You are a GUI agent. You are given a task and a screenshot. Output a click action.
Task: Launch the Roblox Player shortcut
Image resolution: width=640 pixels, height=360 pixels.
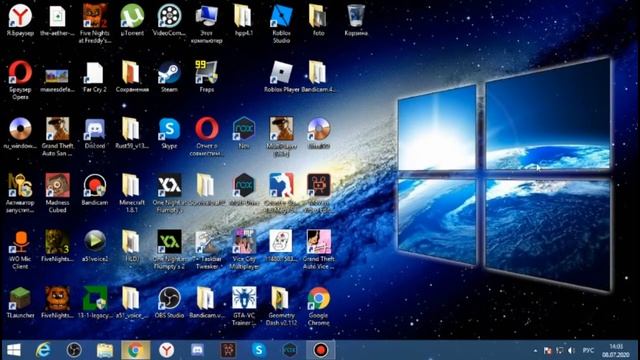281,77
